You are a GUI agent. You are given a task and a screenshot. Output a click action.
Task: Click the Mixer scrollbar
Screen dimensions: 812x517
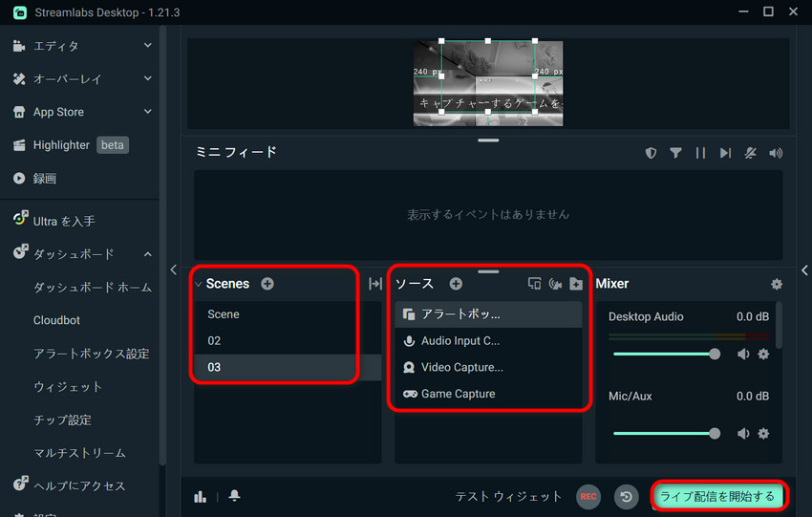779,325
